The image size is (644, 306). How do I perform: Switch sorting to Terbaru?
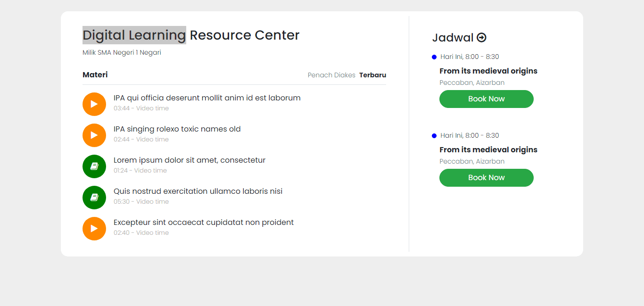click(372, 74)
